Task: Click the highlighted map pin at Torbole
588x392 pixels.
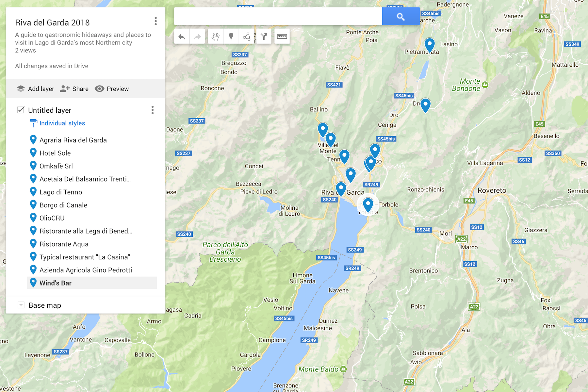Action: [x=368, y=205]
